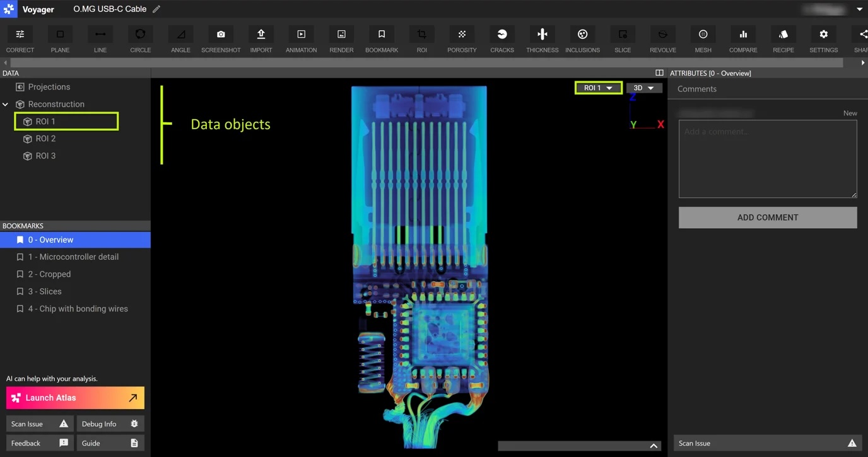Take a screenshot with the Screenshot tool
This screenshot has height=457, width=868.
221,40
